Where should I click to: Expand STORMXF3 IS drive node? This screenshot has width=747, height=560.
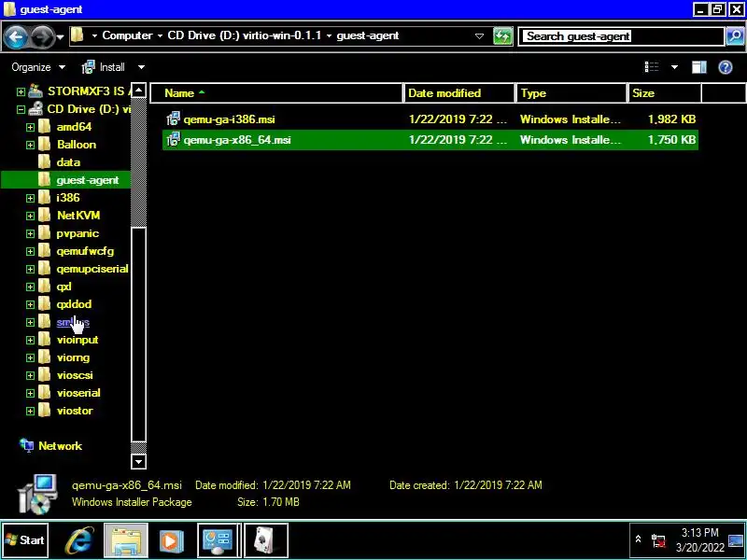coord(21,91)
